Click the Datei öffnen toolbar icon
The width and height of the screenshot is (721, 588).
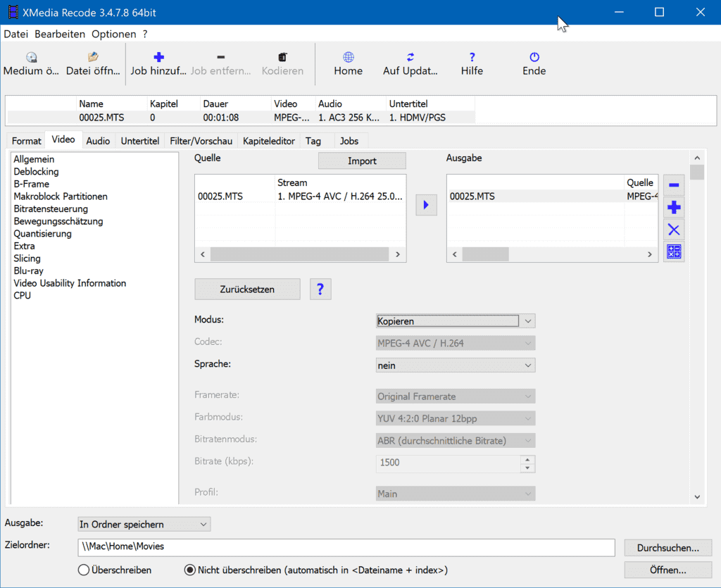point(92,57)
